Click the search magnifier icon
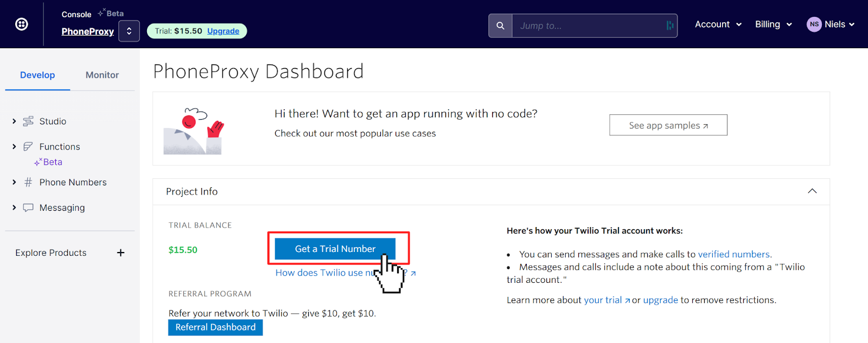868x343 pixels. (x=500, y=25)
